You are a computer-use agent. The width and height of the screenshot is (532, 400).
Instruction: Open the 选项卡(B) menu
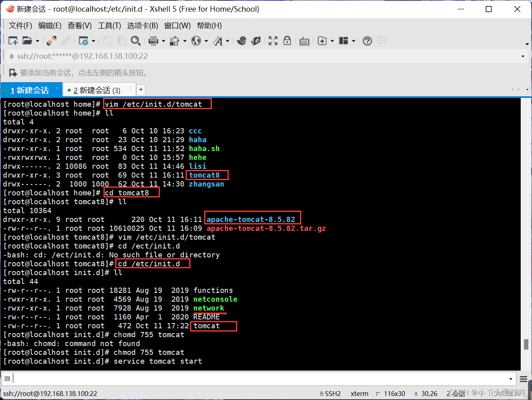143,25
